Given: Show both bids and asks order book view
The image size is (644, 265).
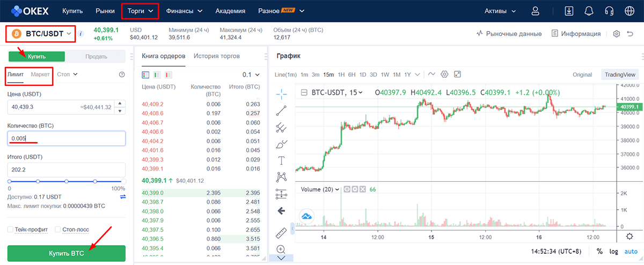Looking at the screenshot, I should pos(145,75).
